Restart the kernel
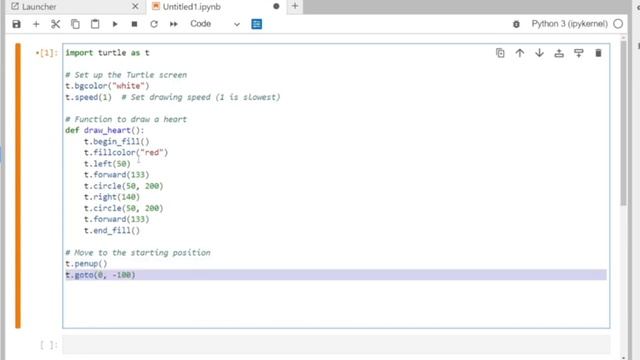 (x=154, y=24)
